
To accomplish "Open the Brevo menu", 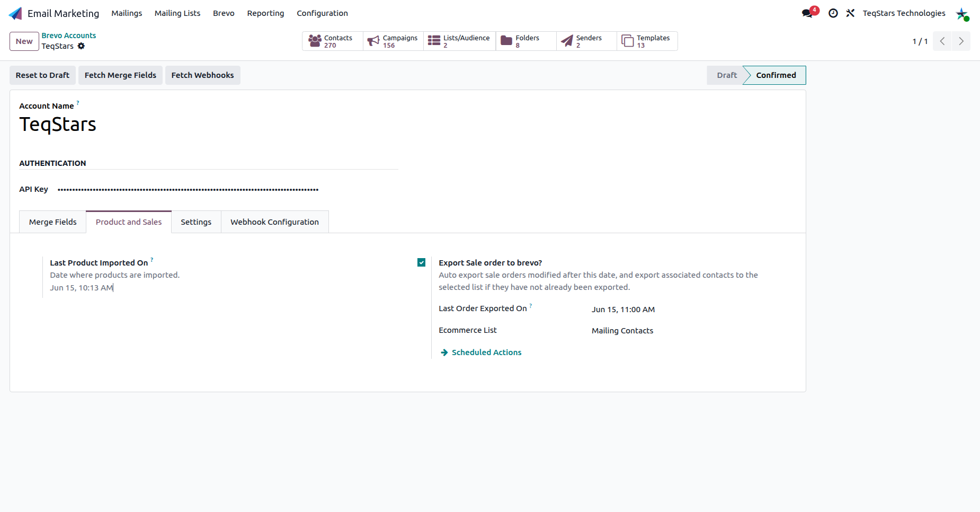I will point(224,13).
